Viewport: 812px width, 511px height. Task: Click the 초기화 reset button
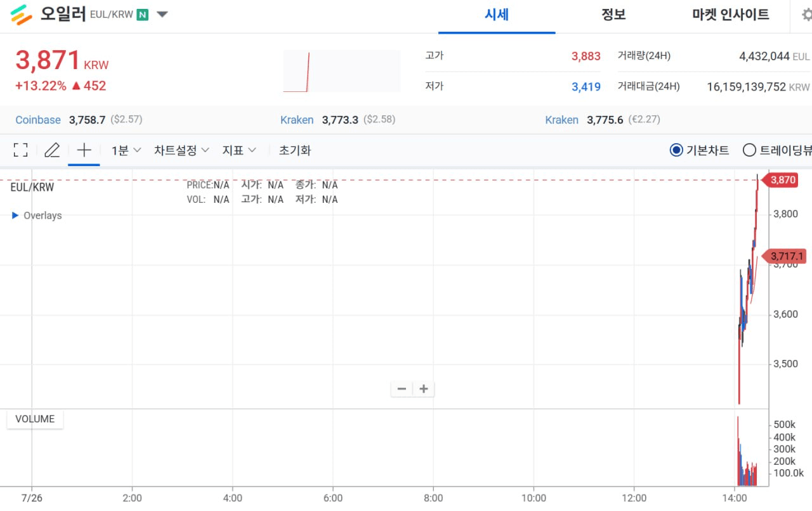tap(295, 150)
